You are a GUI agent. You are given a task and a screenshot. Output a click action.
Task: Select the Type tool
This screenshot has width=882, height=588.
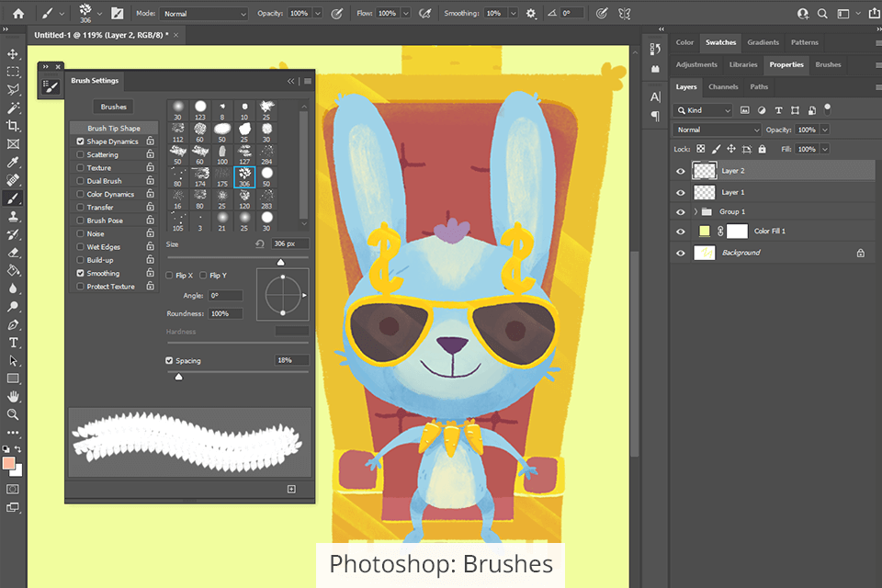[12, 343]
